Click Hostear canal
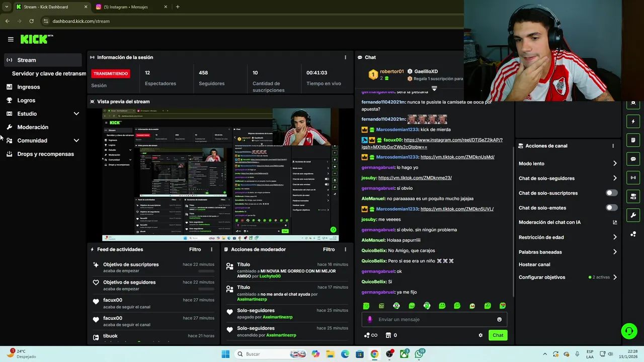Screen dimensions: 644x362 pyautogui.click(x=534, y=264)
